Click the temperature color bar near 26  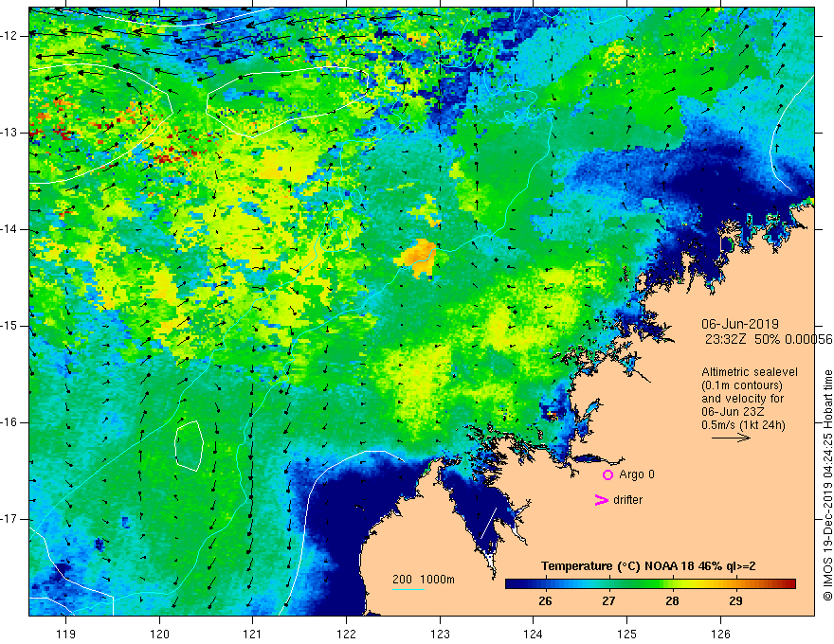click(x=545, y=584)
